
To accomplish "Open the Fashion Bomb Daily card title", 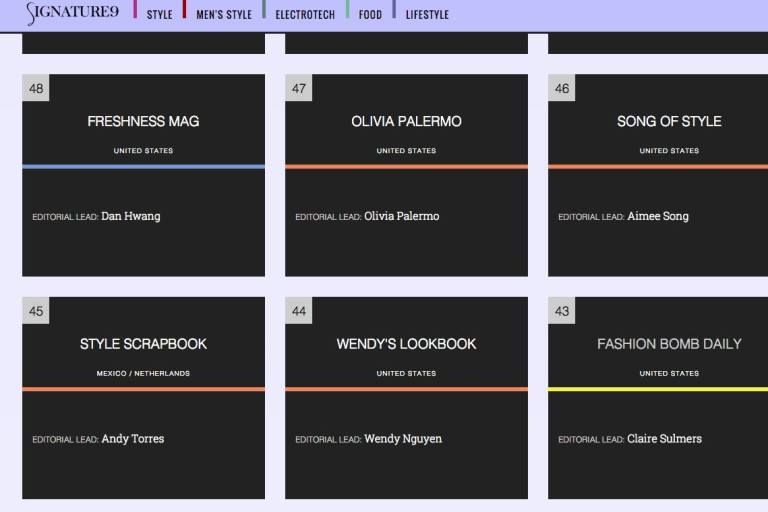I will click(x=669, y=344).
